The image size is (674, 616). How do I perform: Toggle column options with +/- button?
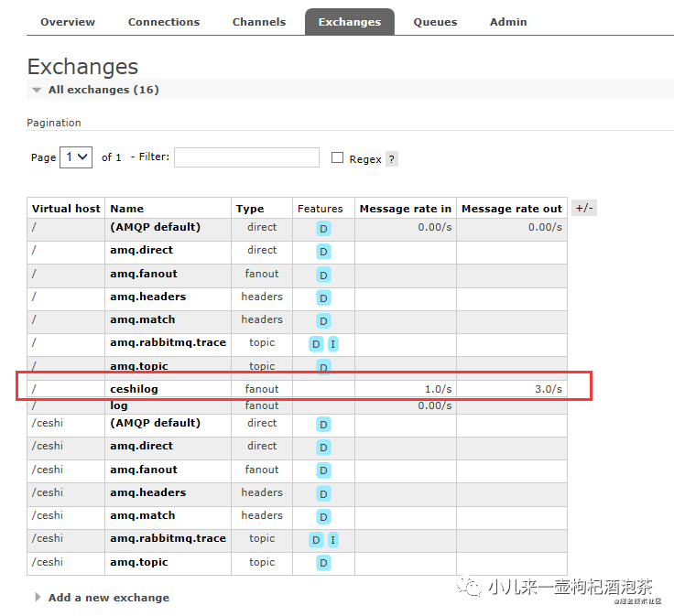[x=584, y=209]
